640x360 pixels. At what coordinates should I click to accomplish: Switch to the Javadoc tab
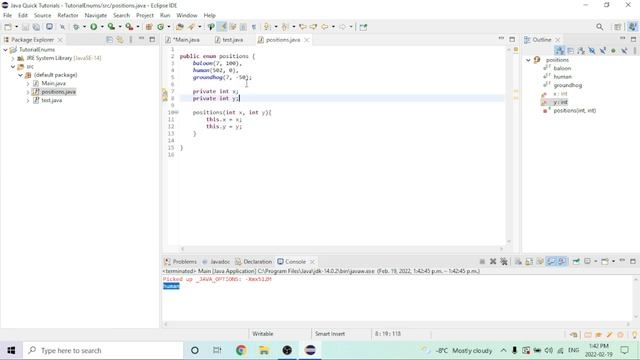coord(216,262)
